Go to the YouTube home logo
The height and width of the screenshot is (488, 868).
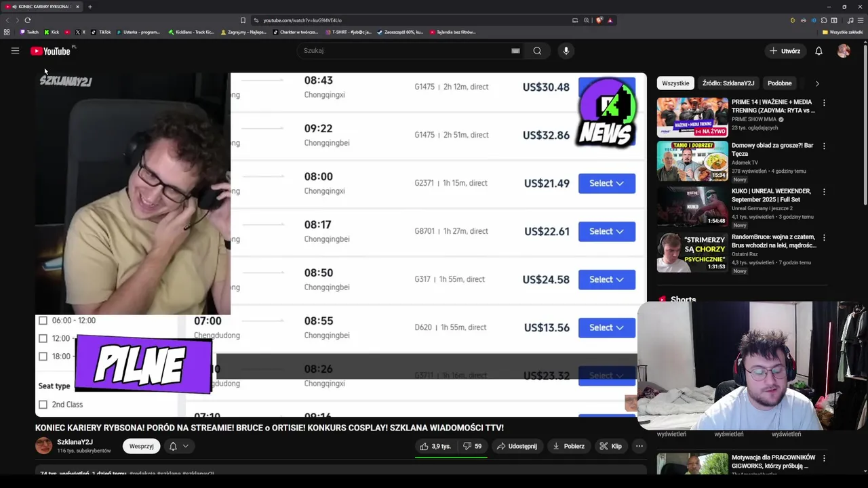50,51
